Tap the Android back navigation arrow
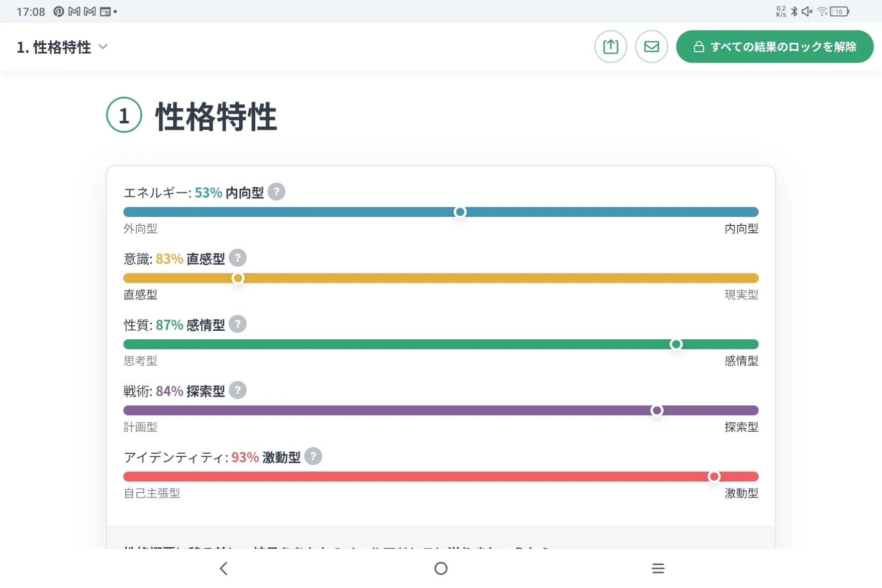The height and width of the screenshot is (588, 882). (224, 568)
